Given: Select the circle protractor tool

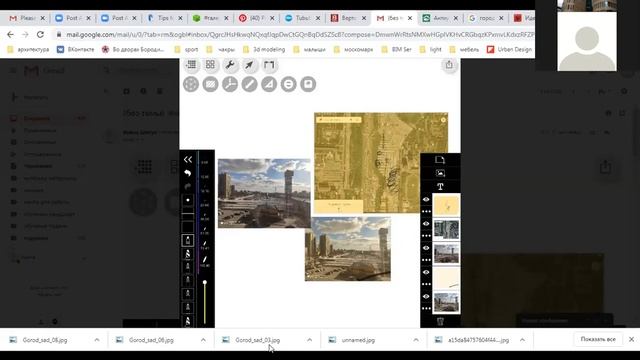Looking at the screenshot, I should 289,84.
